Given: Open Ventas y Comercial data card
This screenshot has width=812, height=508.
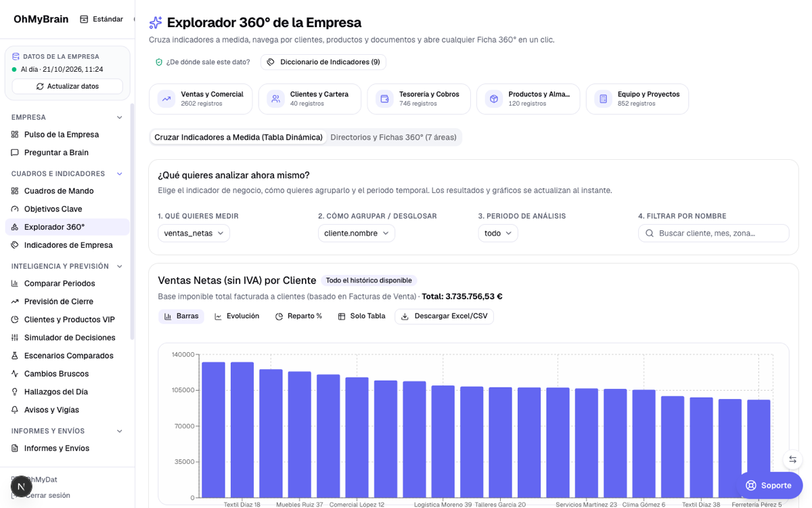Looking at the screenshot, I should [x=201, y=99].
